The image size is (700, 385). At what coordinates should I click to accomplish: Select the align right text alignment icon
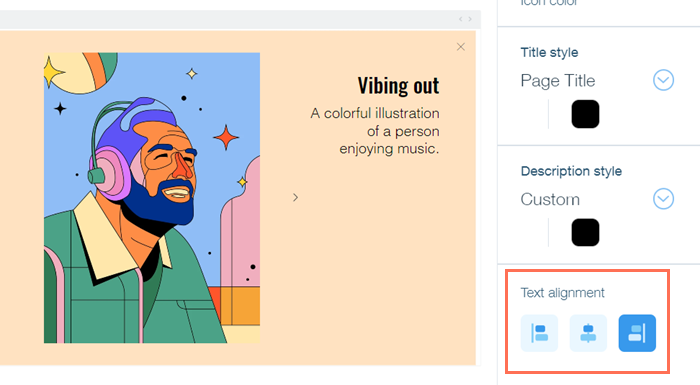click(637, 333)
